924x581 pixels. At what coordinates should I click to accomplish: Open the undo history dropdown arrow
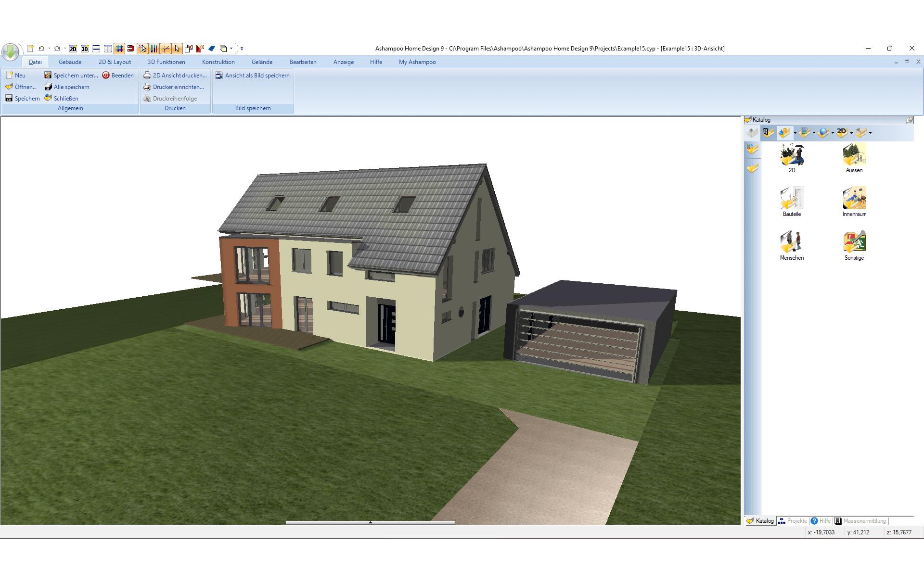coord(49,49)
